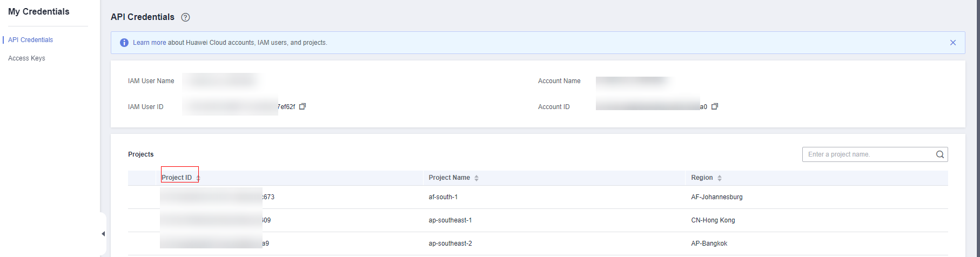The height and width of the screenshot is (257, 980).
Task: Collapse the left sidebar panel
Action: point(103,234)
